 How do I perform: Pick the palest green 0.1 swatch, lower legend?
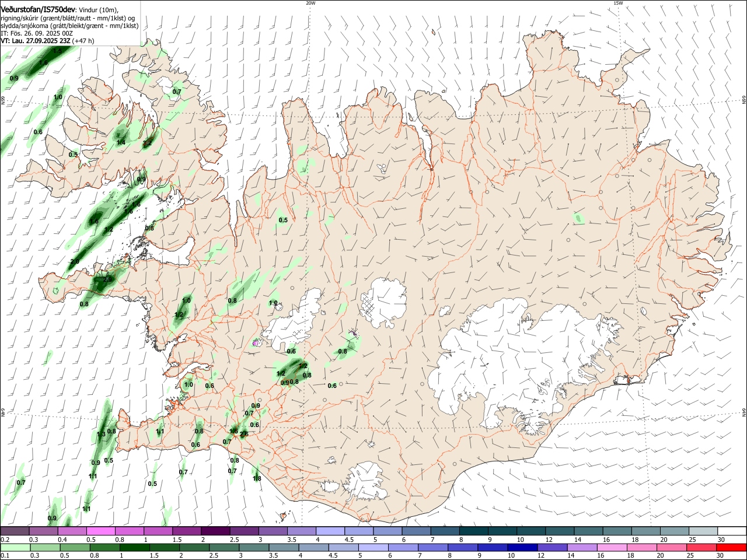(x=15, y=547)
